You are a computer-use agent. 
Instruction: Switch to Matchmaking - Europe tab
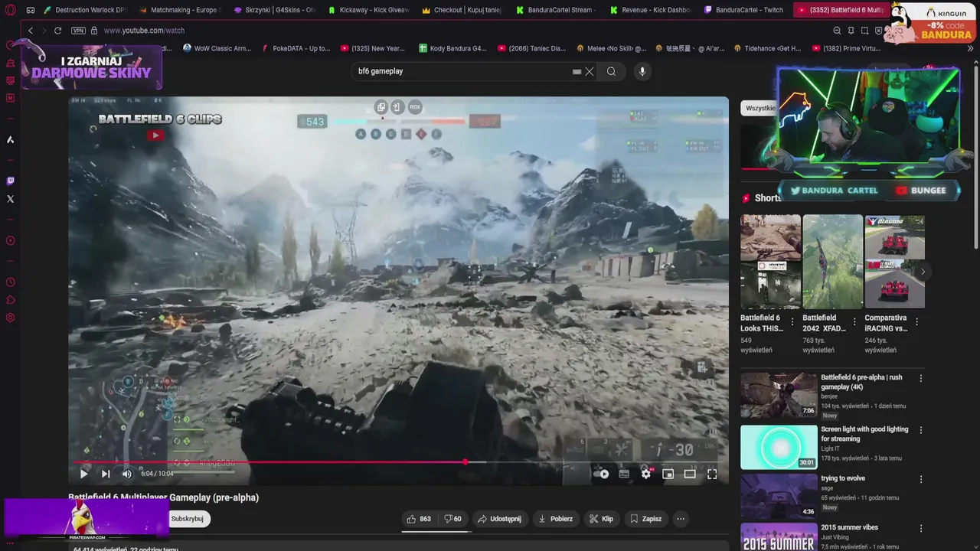tap(180, 10)
